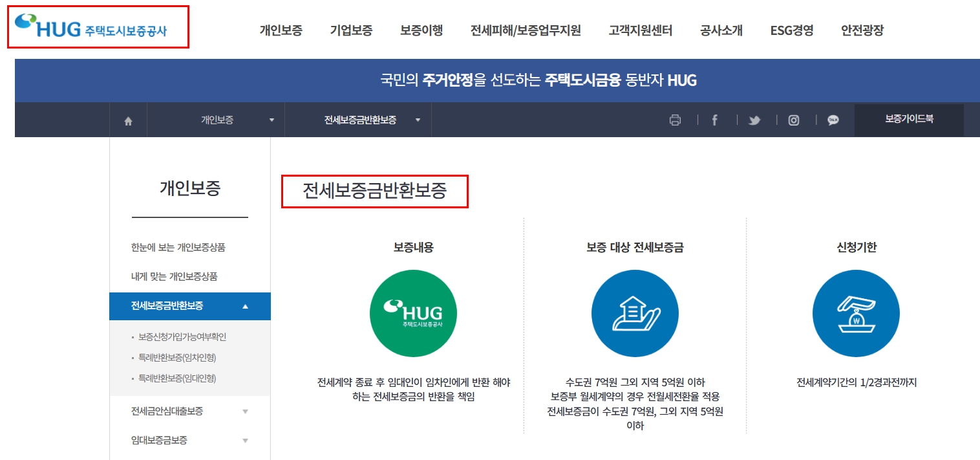Click the 전세보증금반환보증 page heading

click(374, 191)
